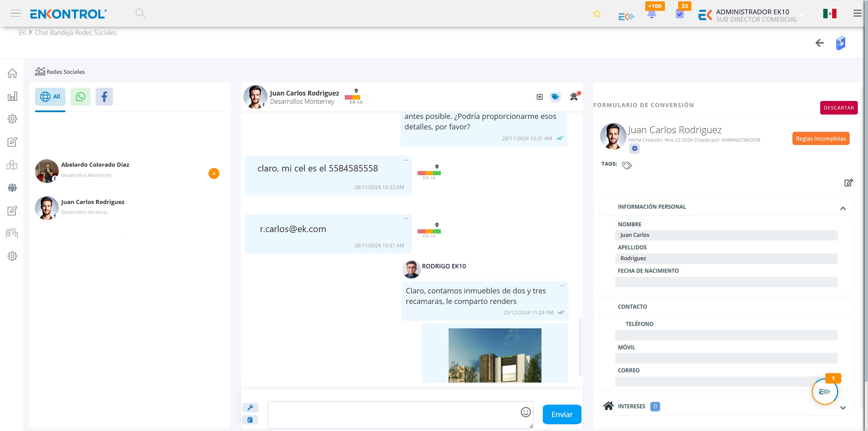Open the right-side hamburger menu
868x431 pixels.
click(857, 14)
